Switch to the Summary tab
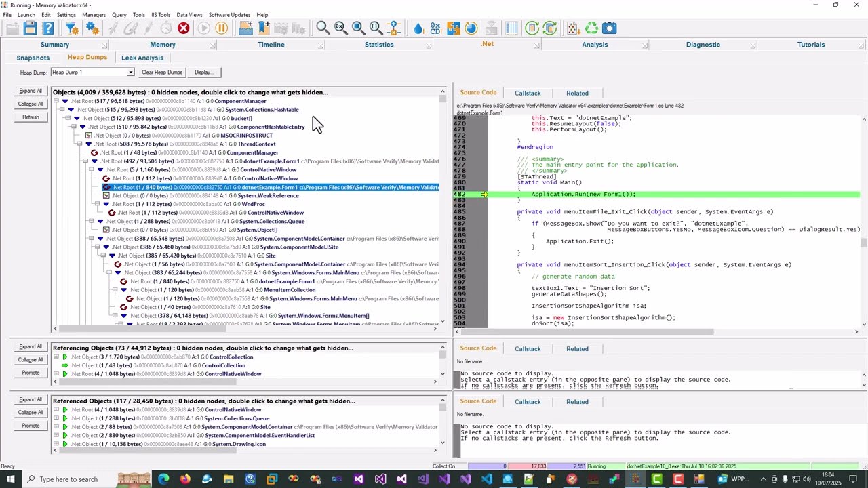The image size is (868, 488). point(55,45)
